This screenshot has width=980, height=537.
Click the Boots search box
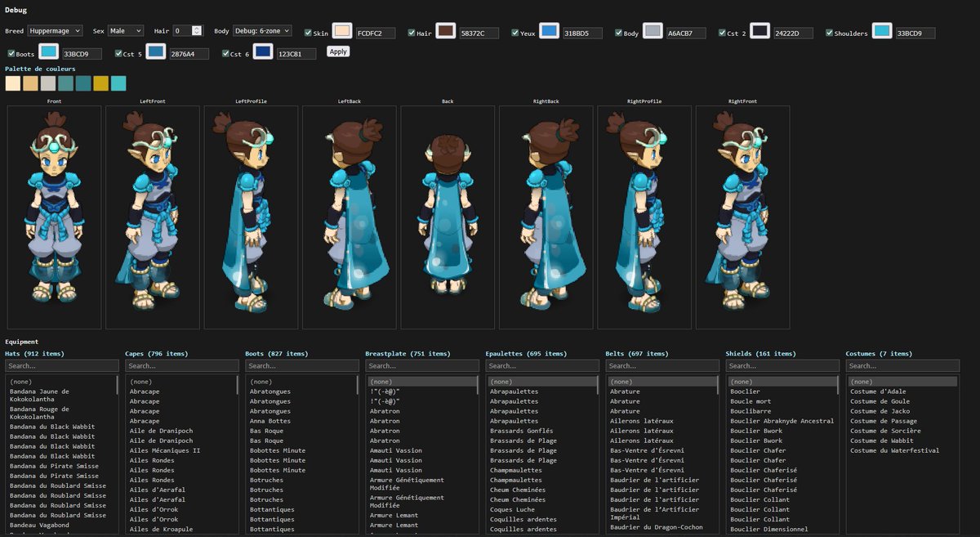click(302, 366)
